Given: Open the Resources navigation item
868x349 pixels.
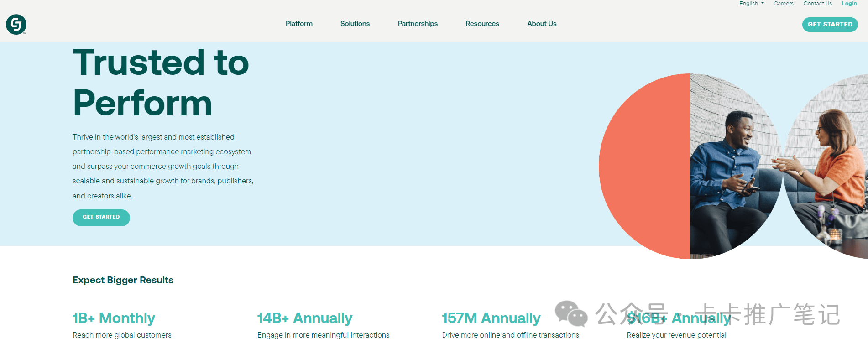Looking at the screenshot, I should 482,24.
